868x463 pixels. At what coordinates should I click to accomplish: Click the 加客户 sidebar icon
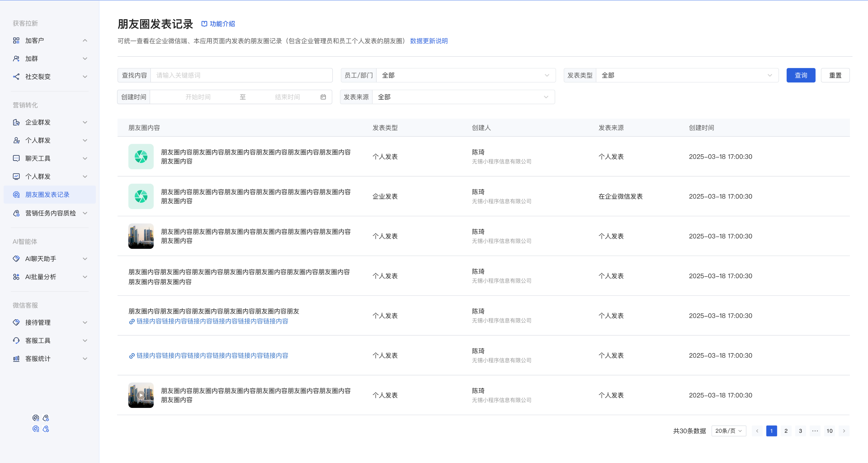pos(16,40)
